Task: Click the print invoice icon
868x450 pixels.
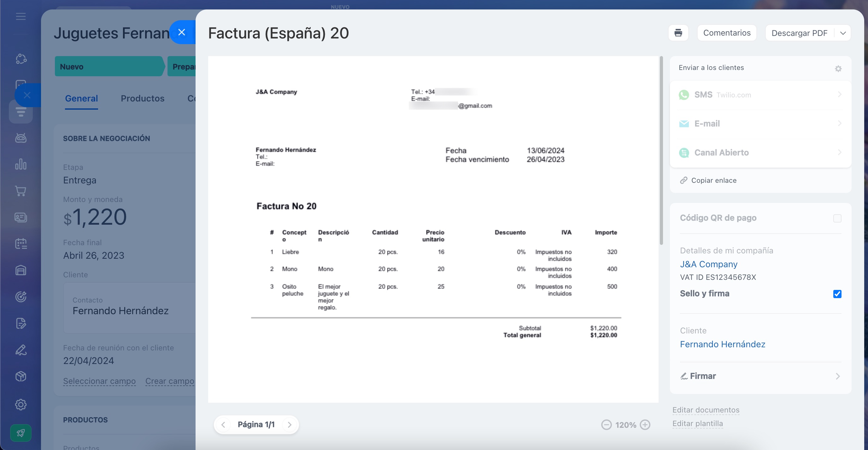Action: pyautogui.click(x=678, y=33)
